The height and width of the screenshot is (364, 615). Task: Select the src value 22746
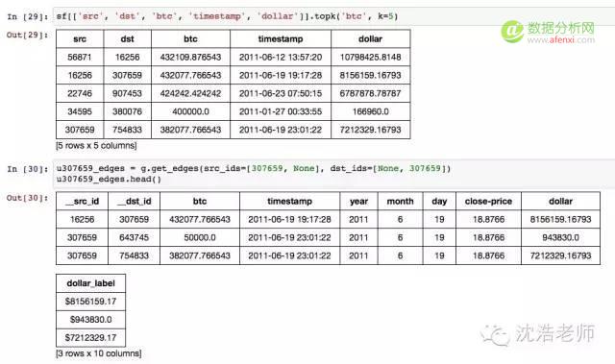click(80, 94)
